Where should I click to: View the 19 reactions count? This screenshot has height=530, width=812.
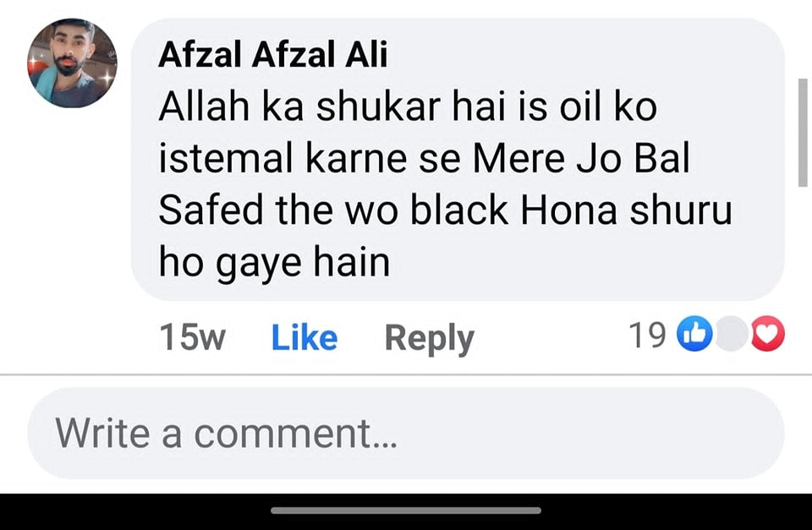coord(647,336)
